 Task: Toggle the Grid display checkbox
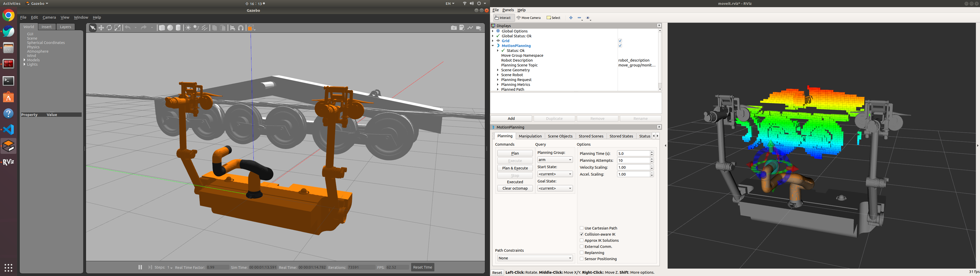(x=620, y=41)
